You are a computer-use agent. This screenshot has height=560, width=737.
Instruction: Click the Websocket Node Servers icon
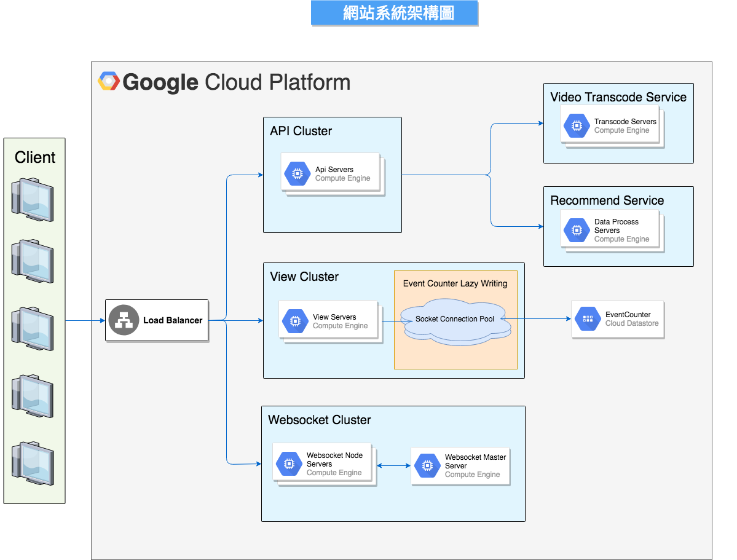click(288, 464)
